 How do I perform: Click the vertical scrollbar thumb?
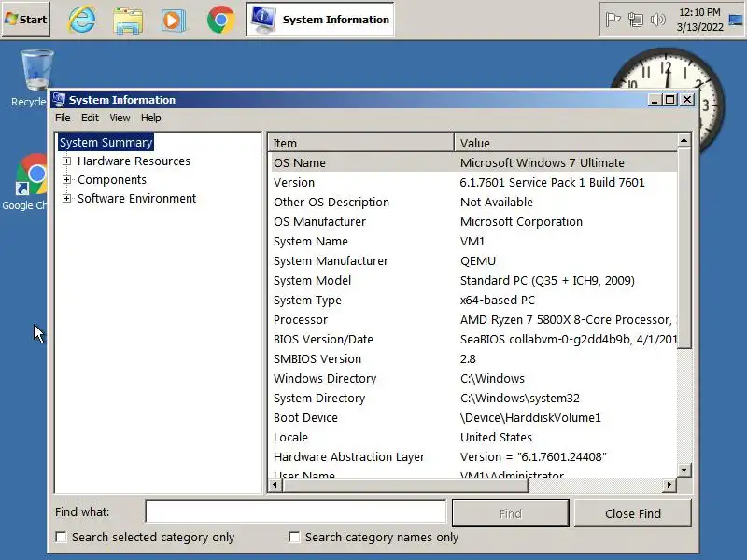[x=684, y=247]
